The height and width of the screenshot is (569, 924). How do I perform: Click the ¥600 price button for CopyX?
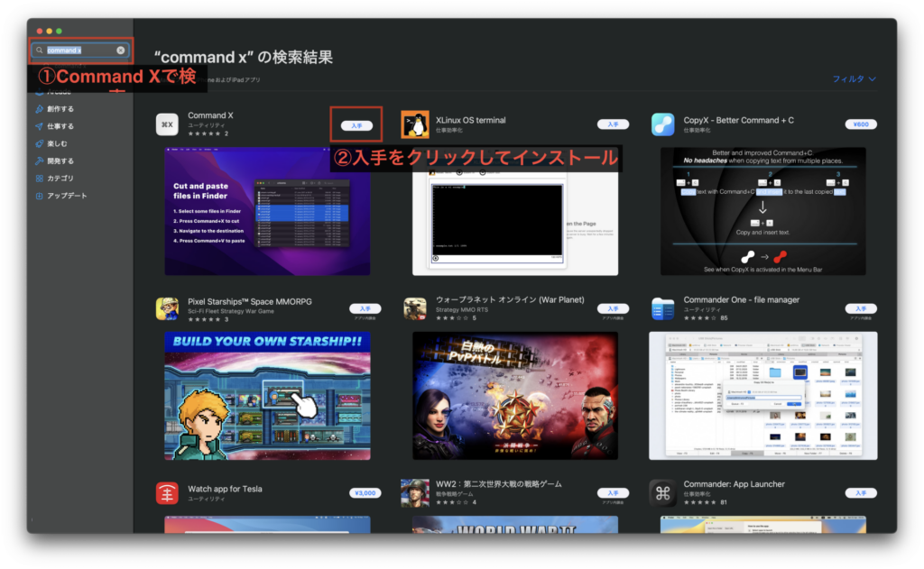pyautogui.click(x=861, y=124)
